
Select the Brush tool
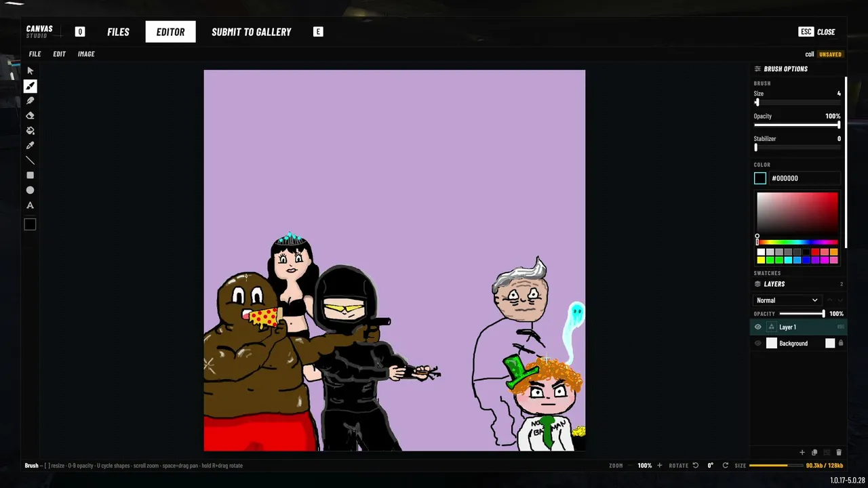point(30,86)
